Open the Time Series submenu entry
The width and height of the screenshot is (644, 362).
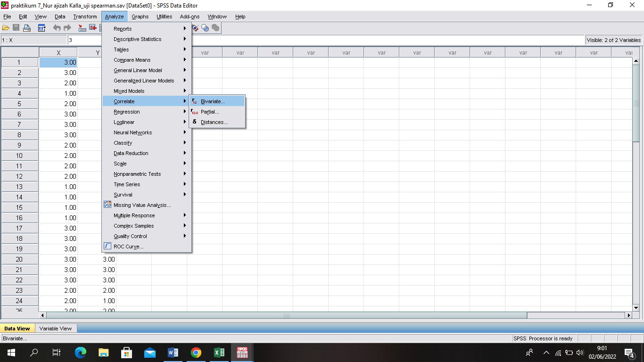[x=147, y=184]
